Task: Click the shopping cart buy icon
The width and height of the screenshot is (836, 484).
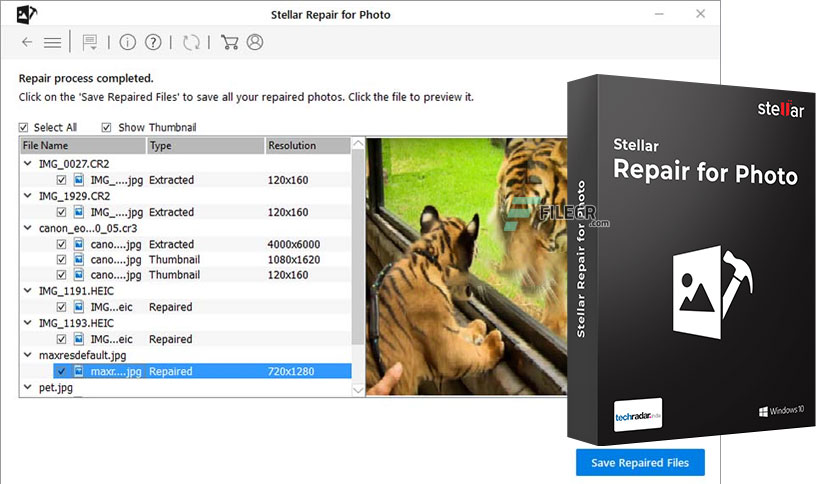Action: tap(229, 42)
